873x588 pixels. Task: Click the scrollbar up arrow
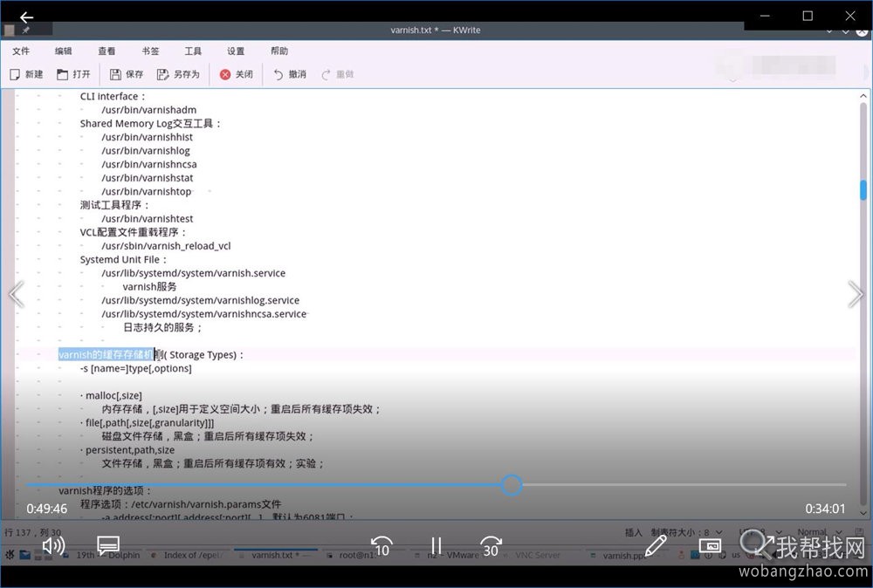tap(863, 96)
